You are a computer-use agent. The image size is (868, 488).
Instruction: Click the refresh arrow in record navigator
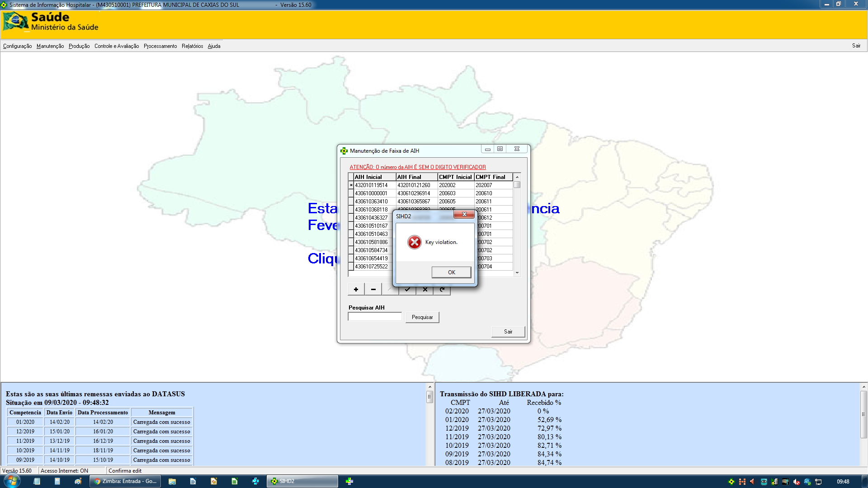click(442, 290)
